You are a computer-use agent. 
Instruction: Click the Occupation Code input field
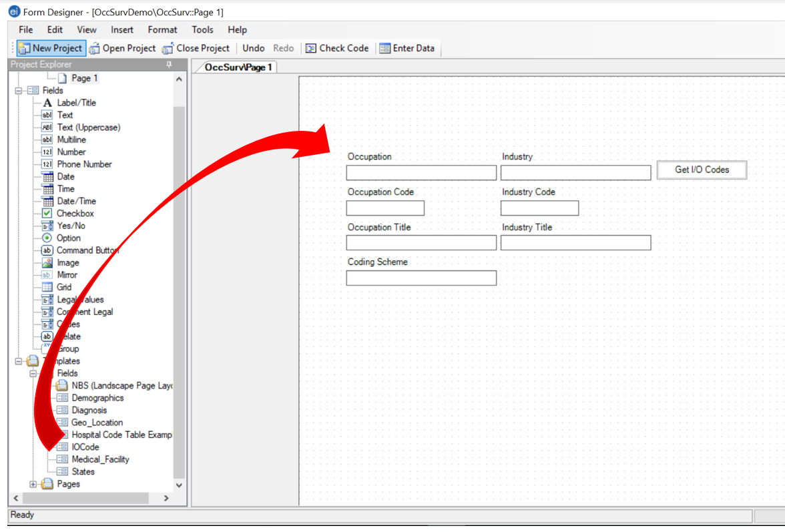[385, 208]
